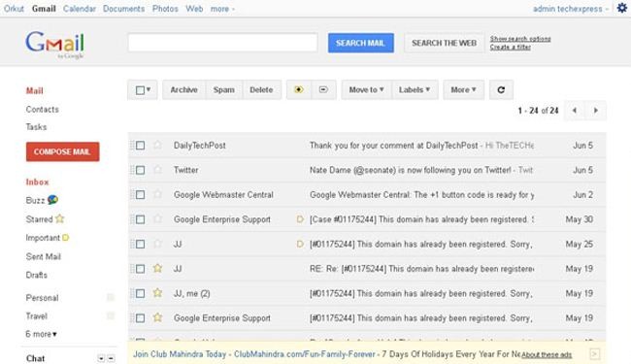The height and width of the screenshot is (364, 631).
Task: Select the DailyTechPost email checkbox
Action: click(x=140, y=146)
